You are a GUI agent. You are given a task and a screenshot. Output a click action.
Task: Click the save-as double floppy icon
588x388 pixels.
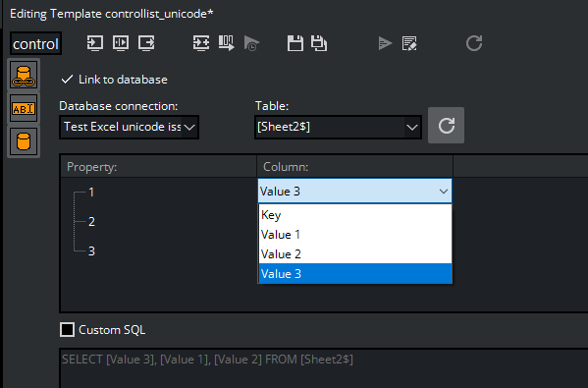click(319, 43)
